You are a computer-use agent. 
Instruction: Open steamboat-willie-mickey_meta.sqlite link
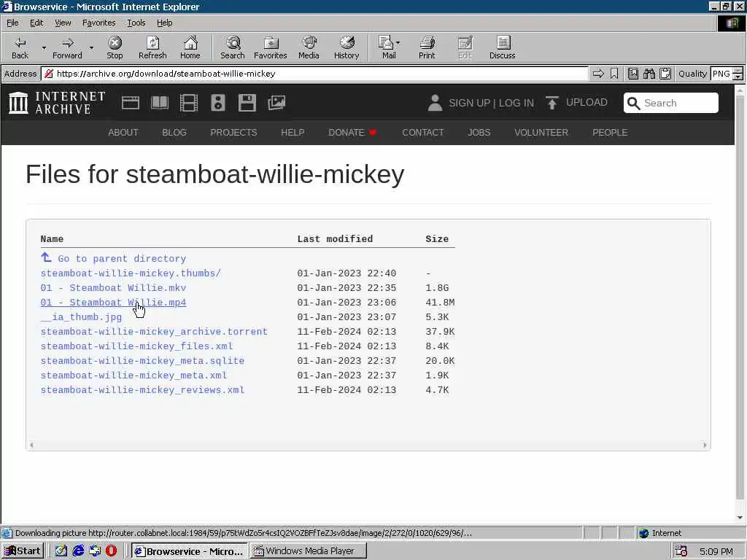coord(142,361)
